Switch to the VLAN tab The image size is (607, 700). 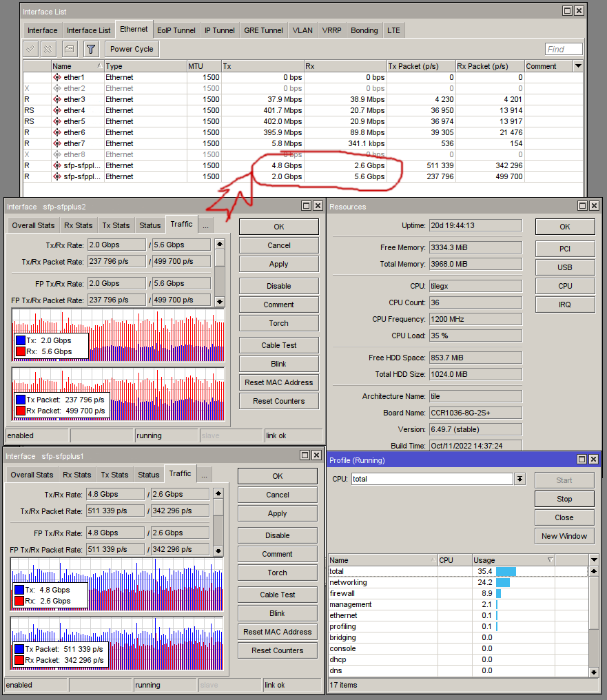tap(302, 30)
